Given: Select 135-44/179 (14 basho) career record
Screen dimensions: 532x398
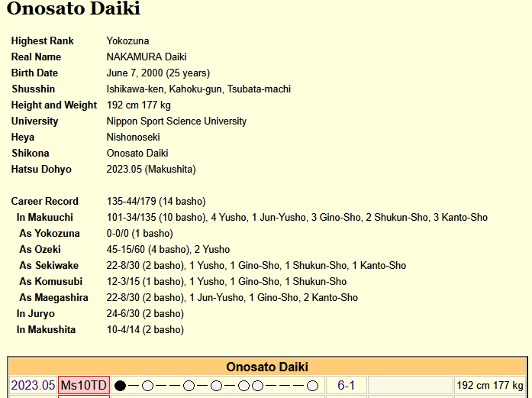Looking at the screenshot, I should point(156,201).
